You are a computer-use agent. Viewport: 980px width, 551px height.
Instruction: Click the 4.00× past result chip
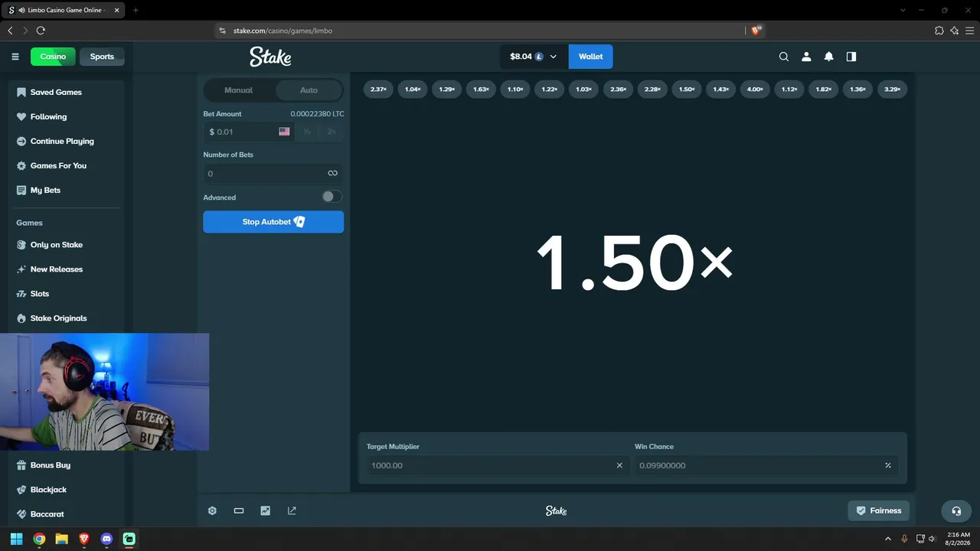point(755,90)
